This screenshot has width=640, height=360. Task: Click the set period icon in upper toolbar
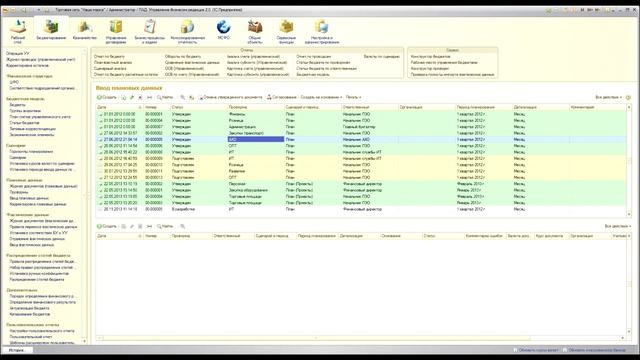point(149,98)
